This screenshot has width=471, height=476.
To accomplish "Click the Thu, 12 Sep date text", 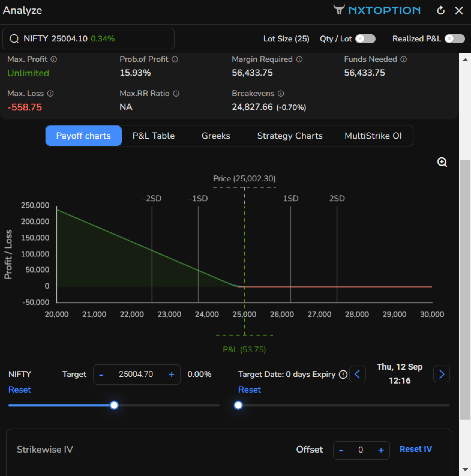I will coord(400,367).
